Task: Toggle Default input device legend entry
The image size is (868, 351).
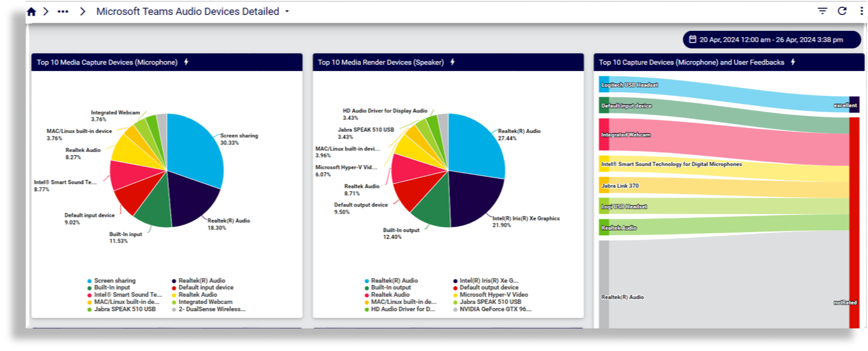Action: (x=203, y=287)
